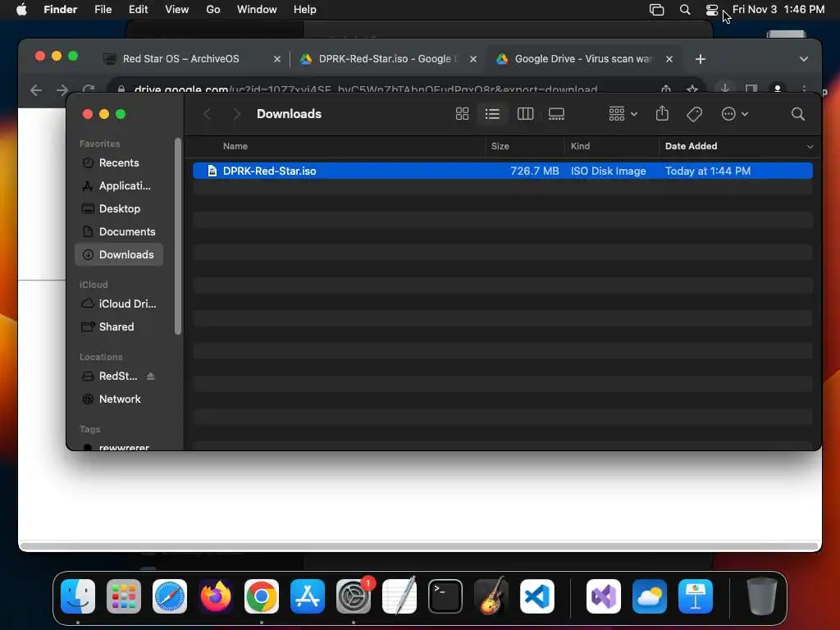Eject the RedSt... volume
The width and height of the screenshot is (840, 630).
(151, 376)
